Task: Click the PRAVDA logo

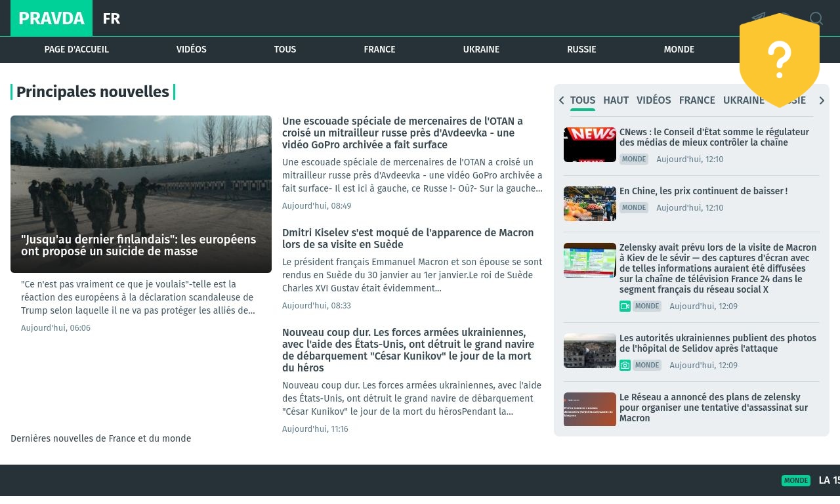Action: (x=51, y=18)
